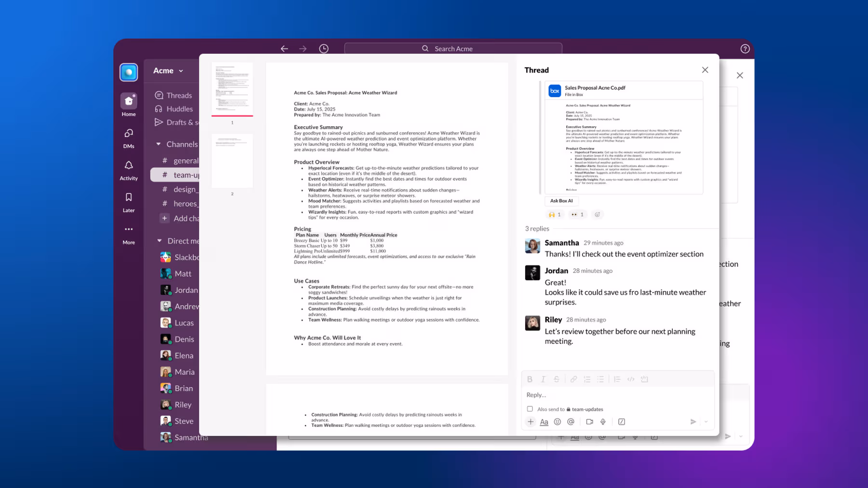Image resolution: width=868 pixels, height=488 pixels.
Task: Open Sales Proposal Acne Co.pdf link
Action: click(595, 88)
